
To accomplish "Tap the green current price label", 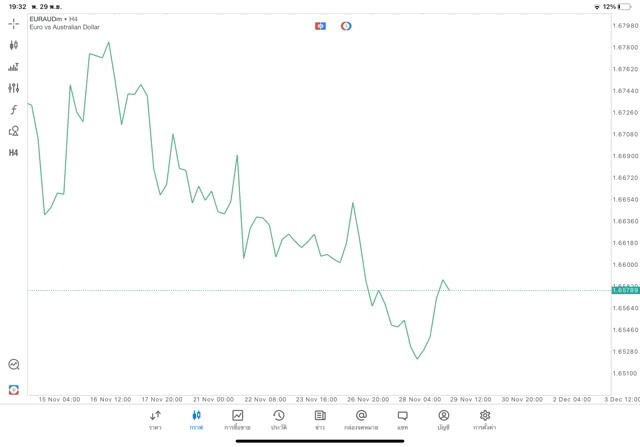I will [625, 290].
